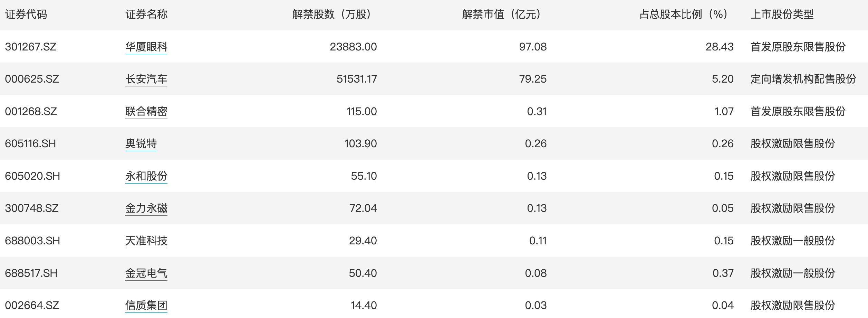This screenshot has width=868, height=318.
Task: Open the 华厦眼科 stock link
Action: pyautogui.click(x=146, y=47)
